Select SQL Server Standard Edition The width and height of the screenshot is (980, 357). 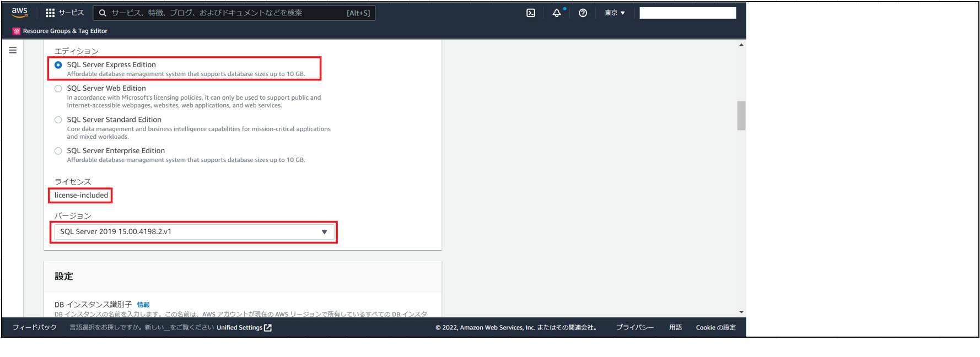58,120
